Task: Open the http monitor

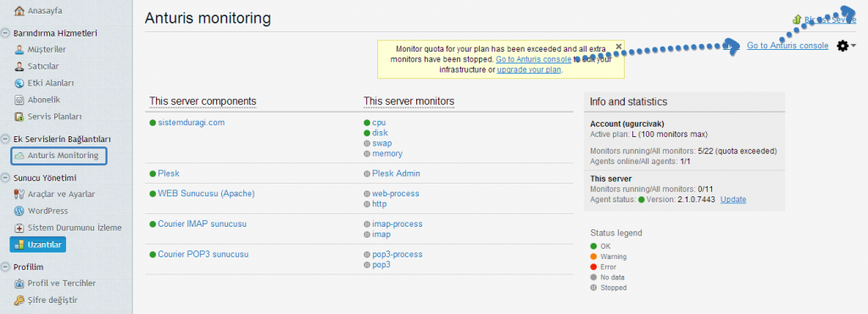Action: pos(379,204)
